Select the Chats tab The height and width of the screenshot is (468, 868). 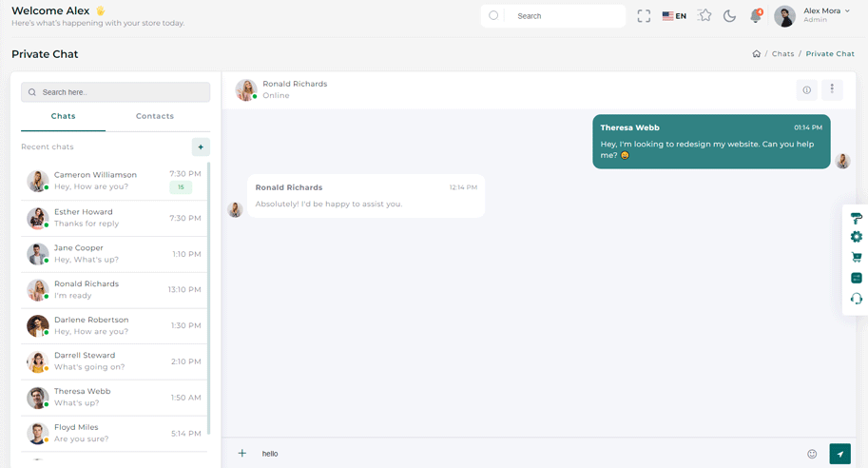pyautogui.click(x=64, y=116)
